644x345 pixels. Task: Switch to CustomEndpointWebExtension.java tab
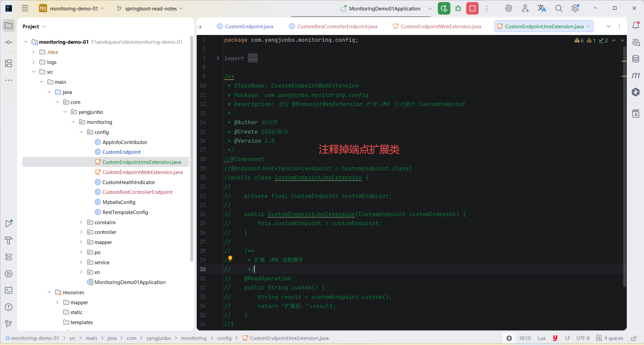click(x=437, y=26)
